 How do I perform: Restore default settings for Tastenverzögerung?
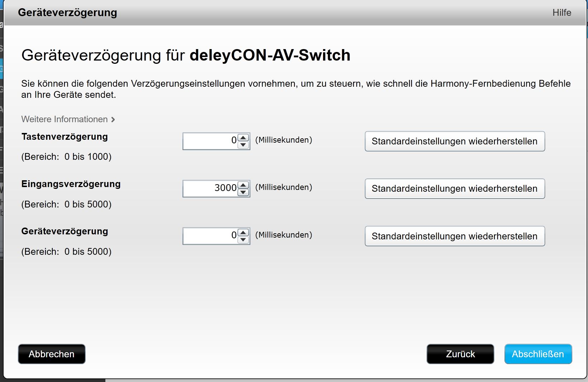(455, 141)
